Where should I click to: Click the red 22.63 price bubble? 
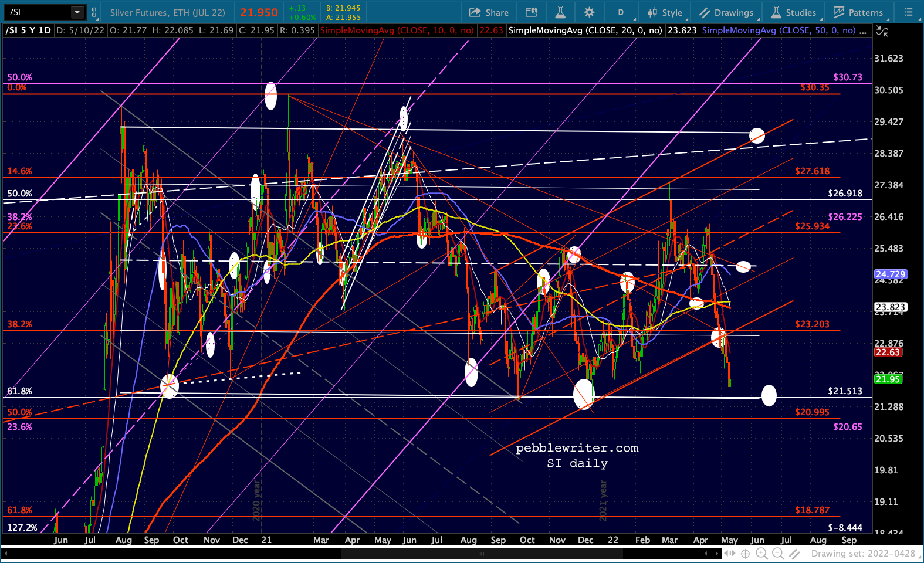coord(888,352)
